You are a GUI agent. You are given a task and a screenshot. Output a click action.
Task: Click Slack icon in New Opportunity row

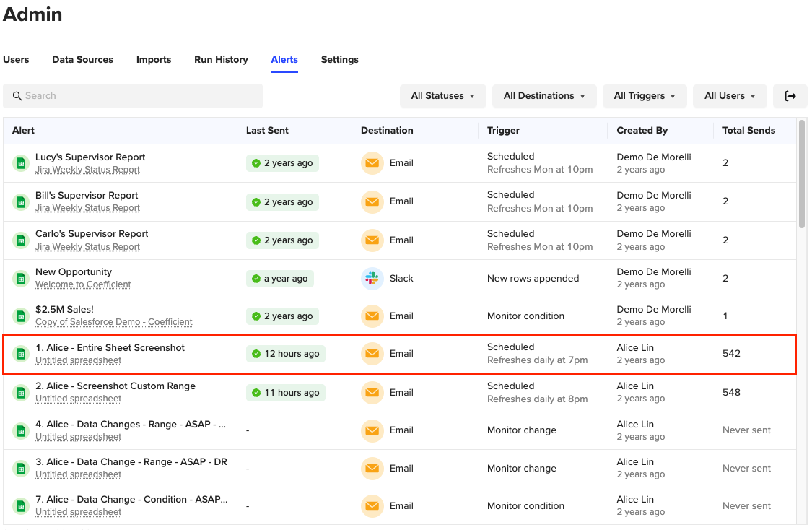point(372,279)
